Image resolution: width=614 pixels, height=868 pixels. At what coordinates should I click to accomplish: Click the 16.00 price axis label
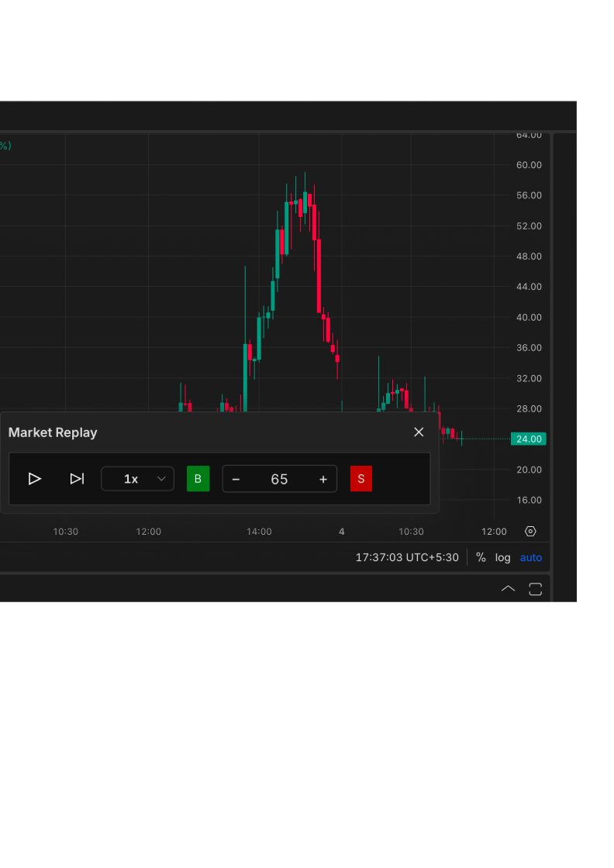pos(529,501)
